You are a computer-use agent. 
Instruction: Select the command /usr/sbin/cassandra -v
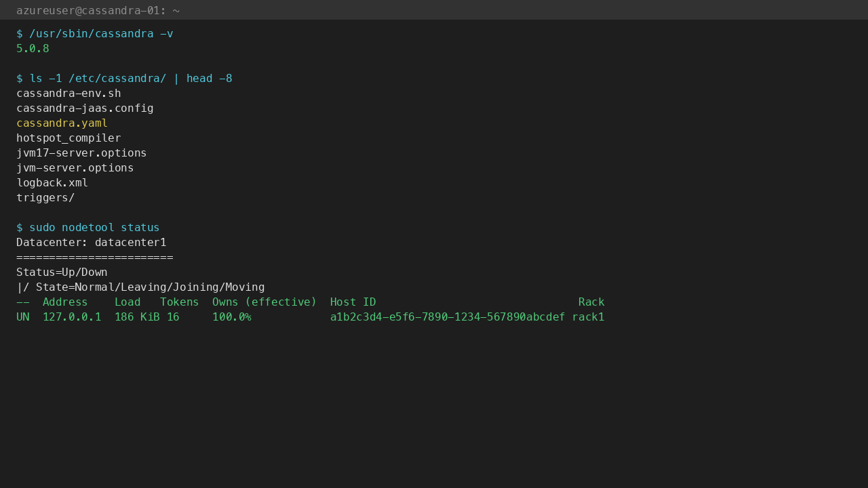tap(101, 34)
